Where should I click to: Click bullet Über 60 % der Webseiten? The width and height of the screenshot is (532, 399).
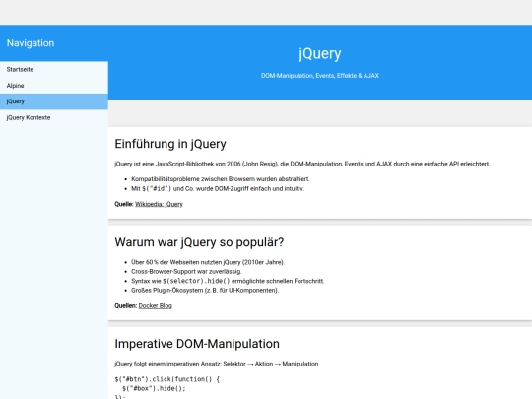click(208, 262)
